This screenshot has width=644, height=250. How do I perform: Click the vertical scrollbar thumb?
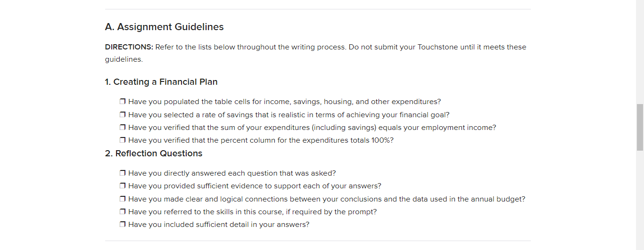pos(640,127)
